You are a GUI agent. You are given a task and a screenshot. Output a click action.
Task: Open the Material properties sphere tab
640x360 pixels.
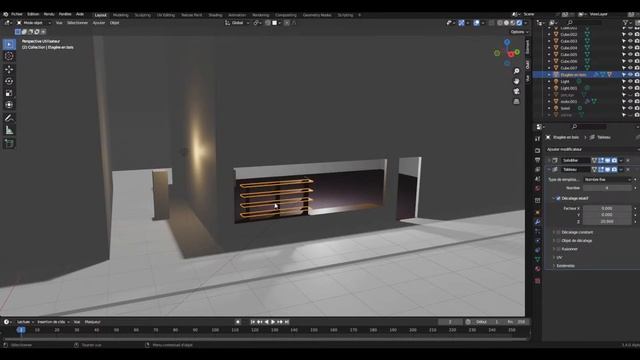[x=538, y=269]
